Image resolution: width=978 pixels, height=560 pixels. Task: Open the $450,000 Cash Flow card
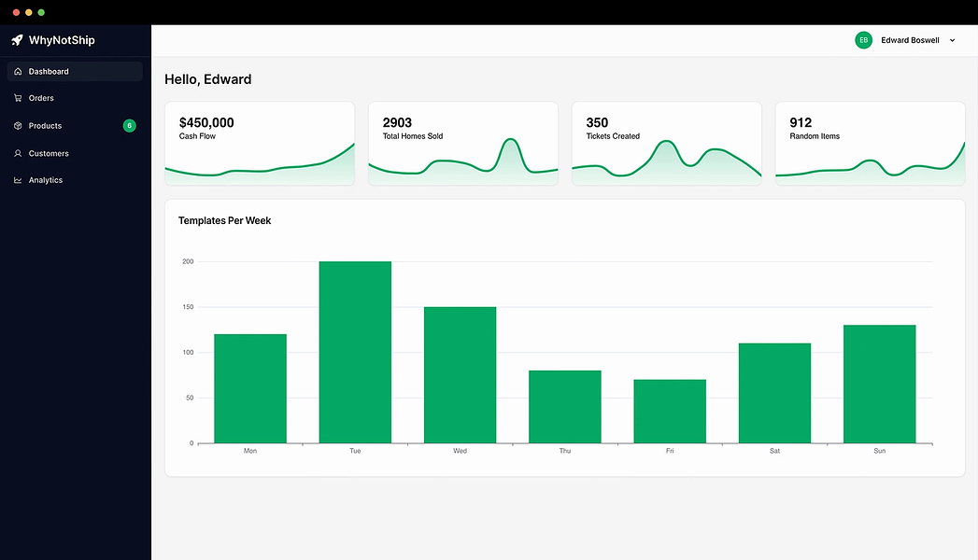[x=260, y=144]
